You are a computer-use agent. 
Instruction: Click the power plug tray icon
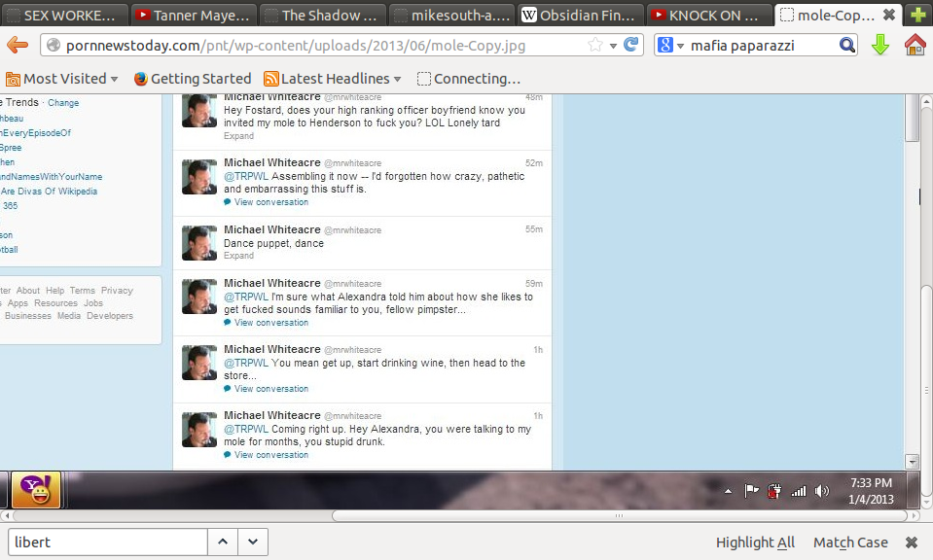coord(774,491)
